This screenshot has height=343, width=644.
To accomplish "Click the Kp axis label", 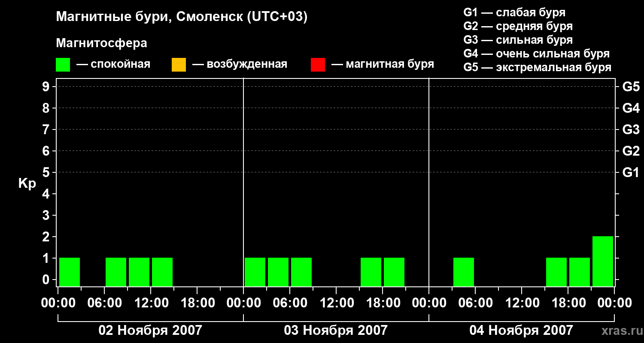I will point(27,184).
